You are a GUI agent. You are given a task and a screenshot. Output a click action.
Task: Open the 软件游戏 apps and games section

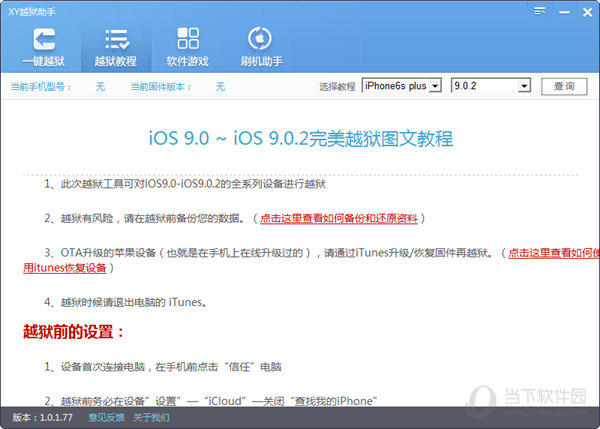coord(188,47)
